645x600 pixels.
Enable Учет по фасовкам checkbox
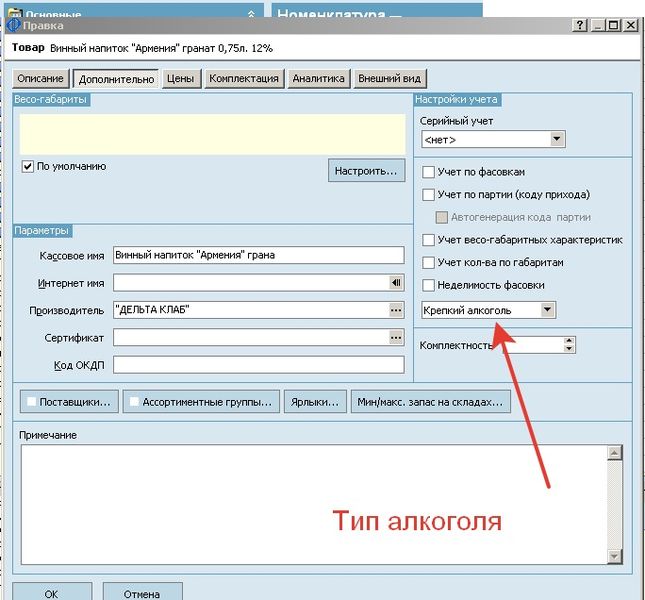[428, 172]
